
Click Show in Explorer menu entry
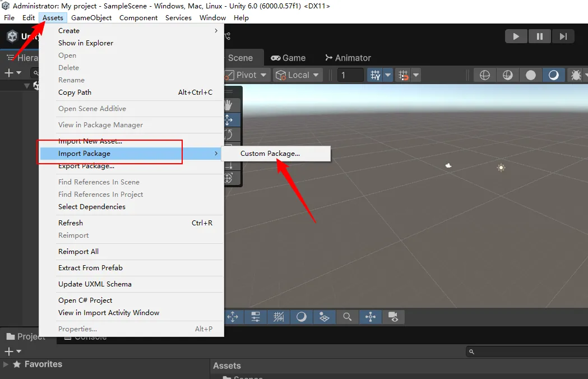pos(86,43)
